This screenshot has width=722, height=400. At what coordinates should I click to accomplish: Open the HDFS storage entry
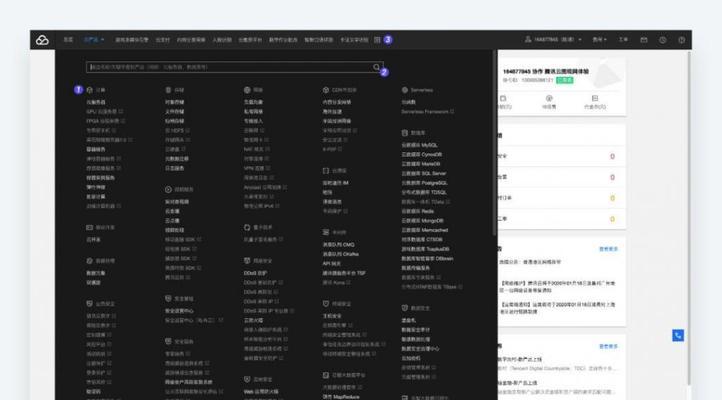tap(175, 131)
